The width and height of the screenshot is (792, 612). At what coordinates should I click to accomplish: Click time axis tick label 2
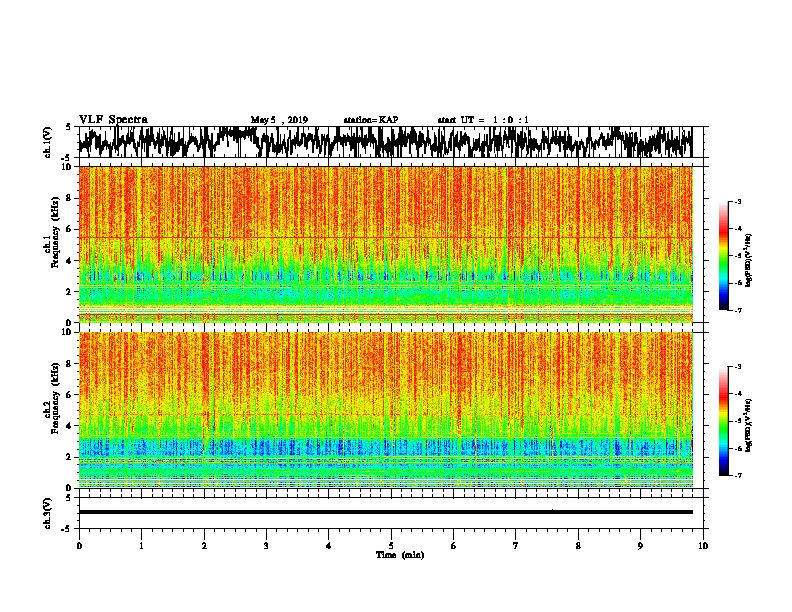pos(204,546)
